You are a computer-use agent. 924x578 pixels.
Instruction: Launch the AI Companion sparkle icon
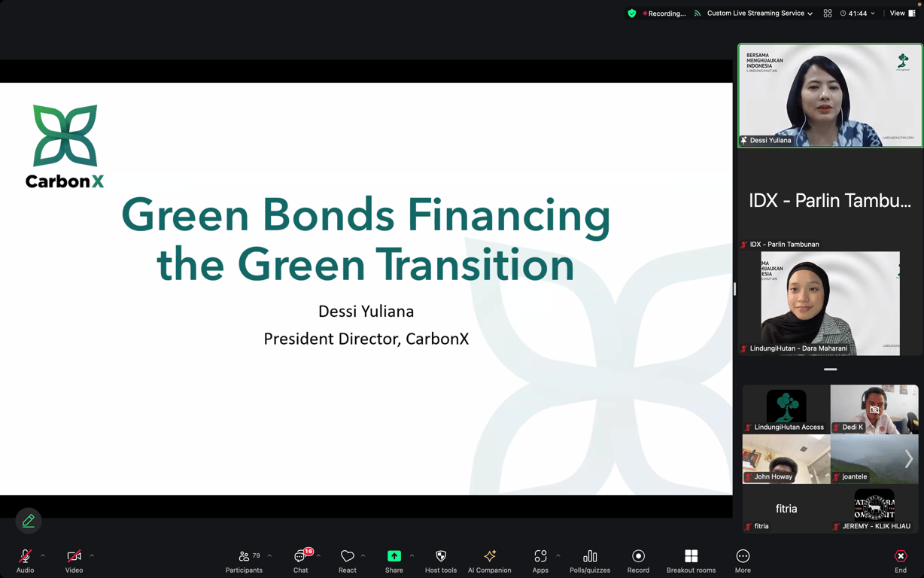[x=490, y=561]
